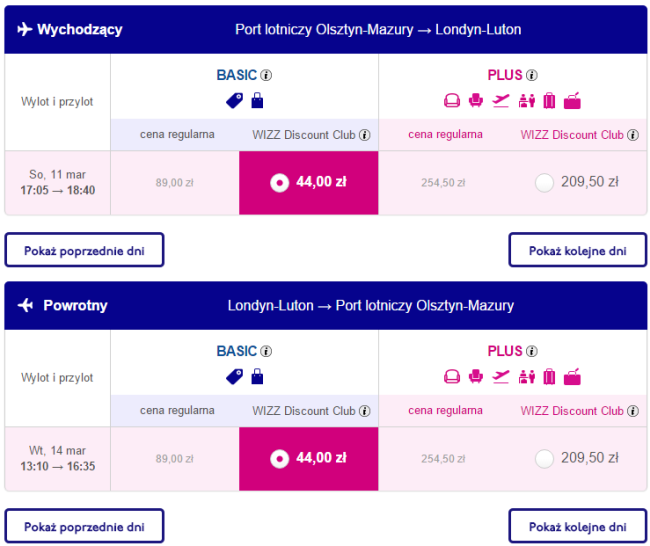Select the return 209,50 zł PLUS fare
Screen dimensions: 650x546
544,459
